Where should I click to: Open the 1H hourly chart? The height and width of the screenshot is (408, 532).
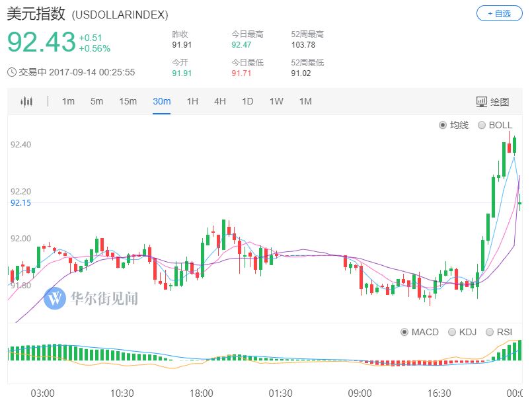[190, 101]
